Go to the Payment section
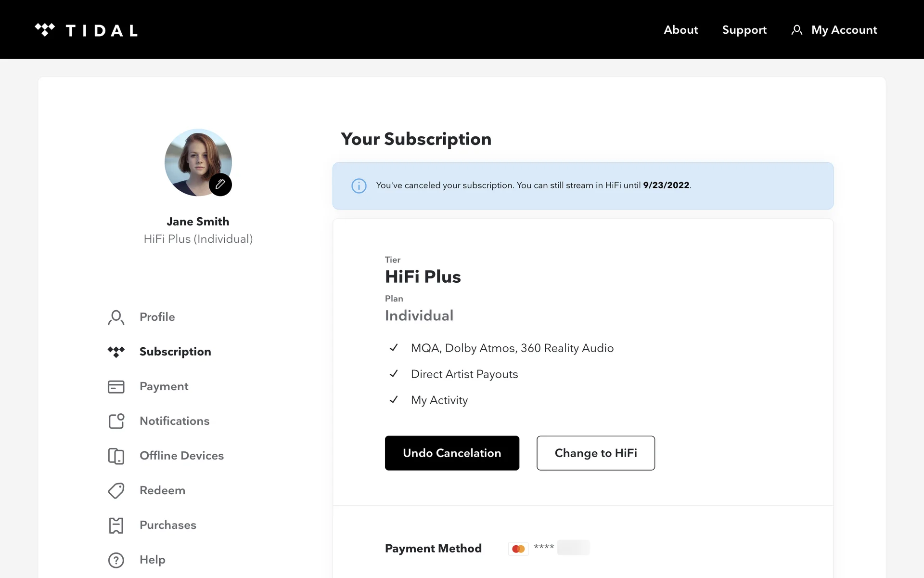 point(164,386)
